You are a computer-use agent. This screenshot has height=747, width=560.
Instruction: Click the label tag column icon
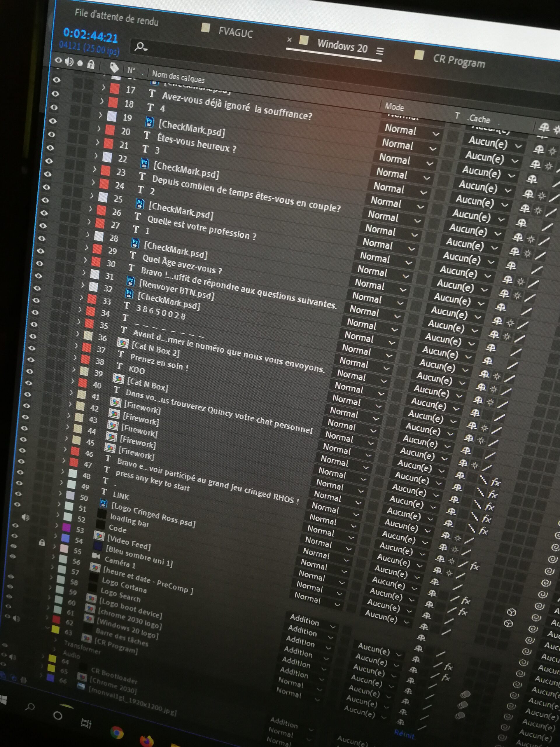(114, 67)
